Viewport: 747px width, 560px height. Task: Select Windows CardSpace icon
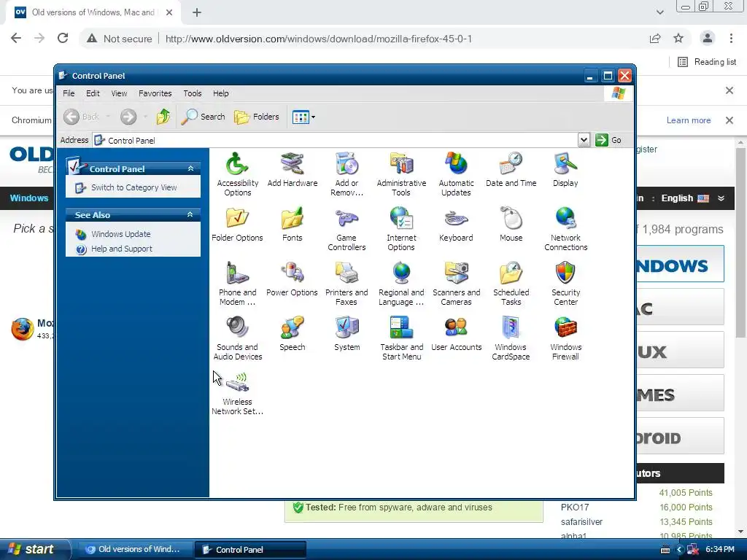(x=511, y=338)
